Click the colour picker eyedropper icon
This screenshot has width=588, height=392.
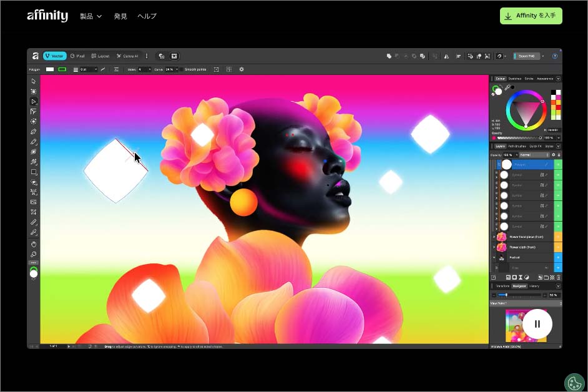pos(507,87)
